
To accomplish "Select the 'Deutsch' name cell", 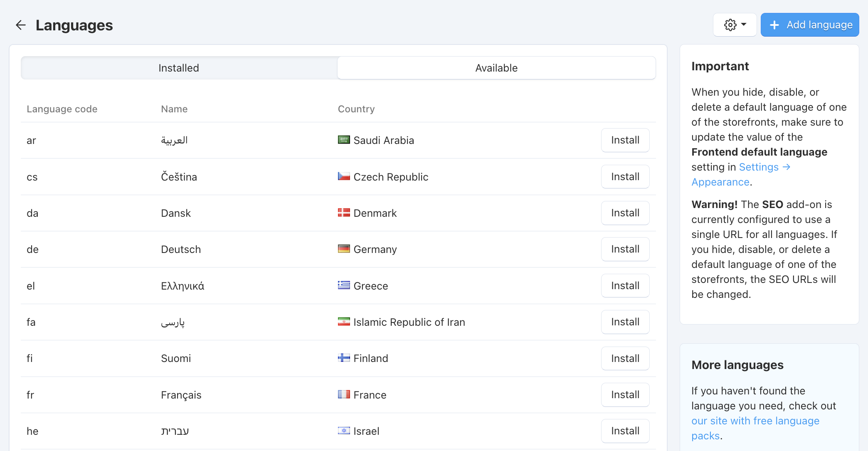I will 181,249.
